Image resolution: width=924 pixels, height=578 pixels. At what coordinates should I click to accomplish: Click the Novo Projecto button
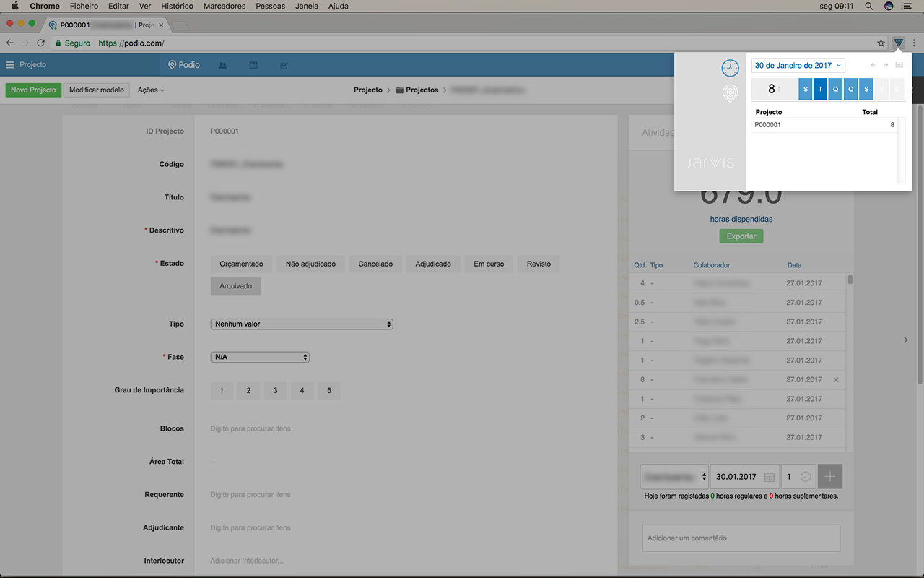pyautogui.click(x=33, y=90)
